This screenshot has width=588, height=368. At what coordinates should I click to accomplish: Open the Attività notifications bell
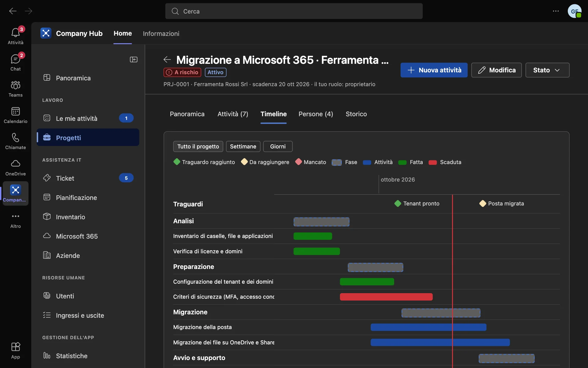[15, 36]
